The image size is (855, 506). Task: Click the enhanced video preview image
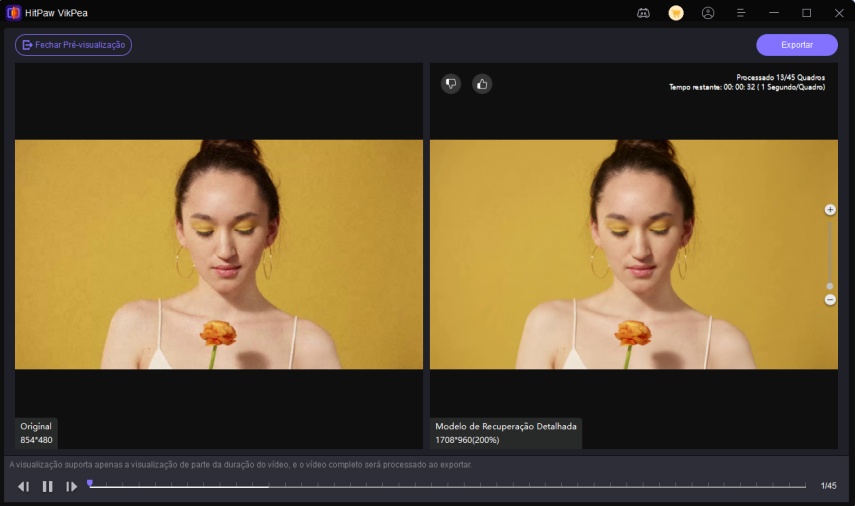pos(634,255)
